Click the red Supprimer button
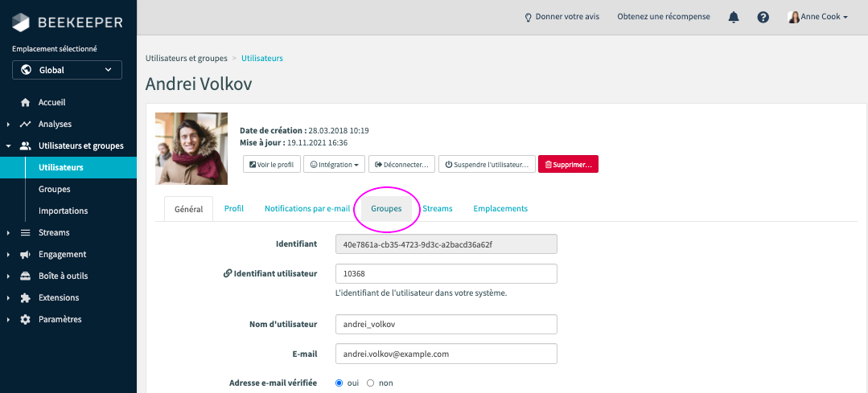Image resolution: width=868 pixels, height=393 pixels. click(568, 164)
